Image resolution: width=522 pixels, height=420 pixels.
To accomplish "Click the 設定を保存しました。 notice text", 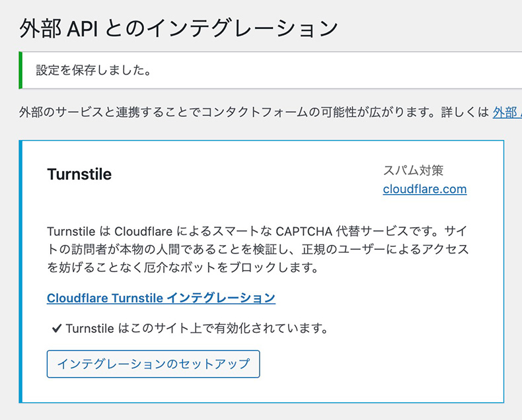I will (94, 70).
